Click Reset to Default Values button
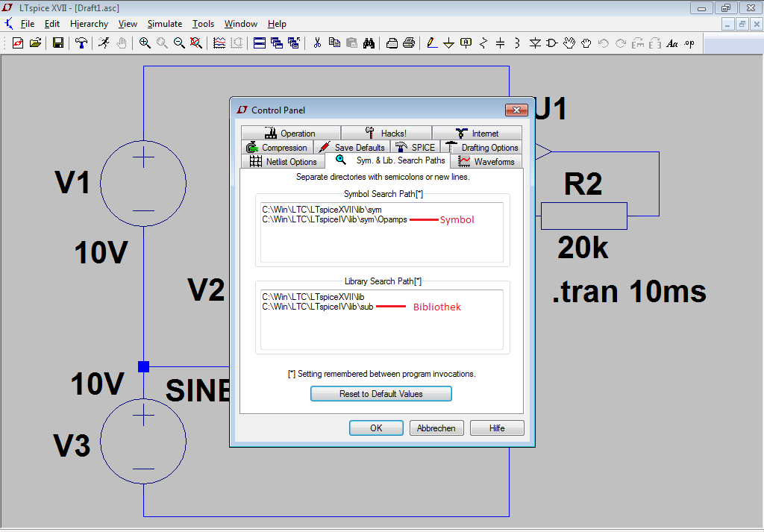 (381, 394)
